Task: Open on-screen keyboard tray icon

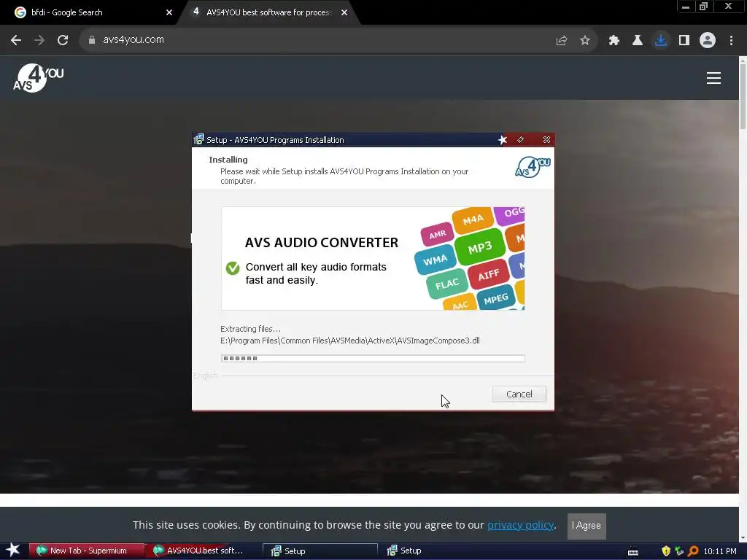Action: pyautogui.click(x=633, y=551)
